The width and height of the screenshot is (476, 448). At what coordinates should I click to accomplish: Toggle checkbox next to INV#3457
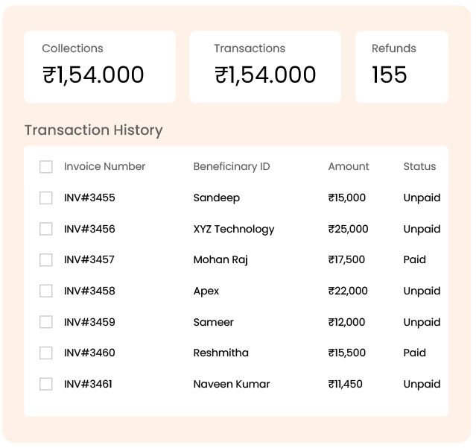click(x=46, y=260)
